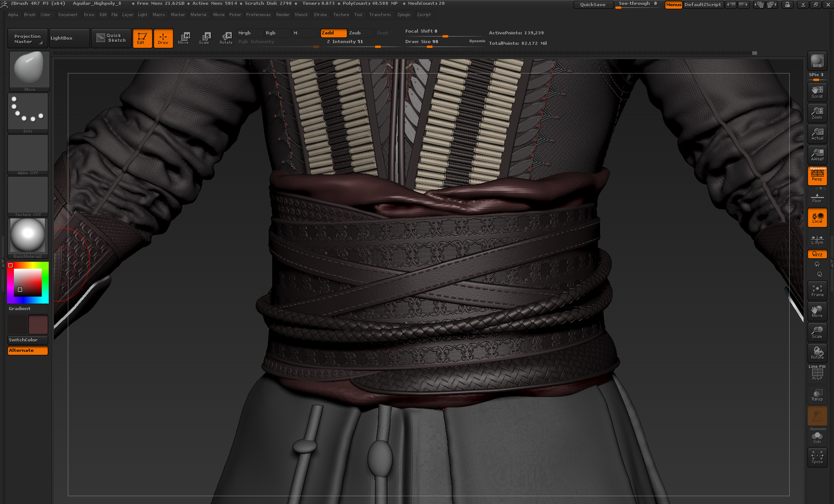Toggle L.Sym local symmetry
Image resolution: width=834 pixels, height=504 pixels.
[817, 239]
